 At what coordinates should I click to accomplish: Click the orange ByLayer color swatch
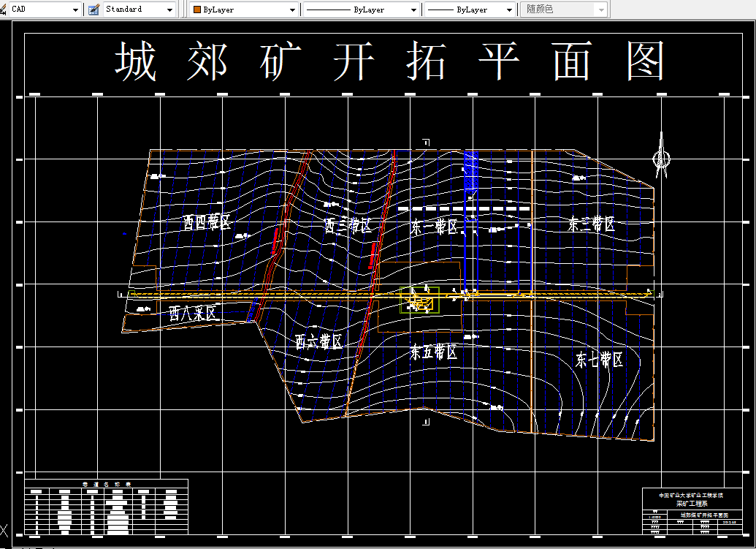point(197,10)
